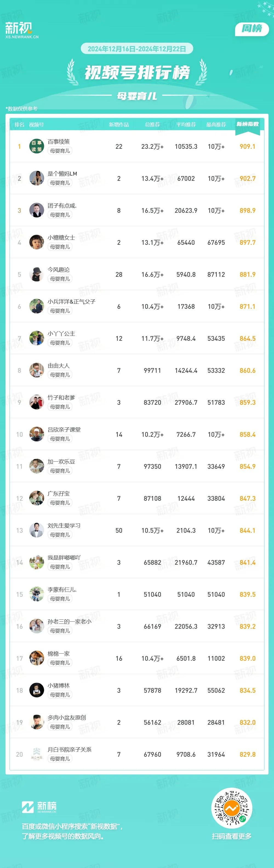Screen dimensions: 274x868
Task: Click the 新榜指数 column header
Action: [247, 124]
